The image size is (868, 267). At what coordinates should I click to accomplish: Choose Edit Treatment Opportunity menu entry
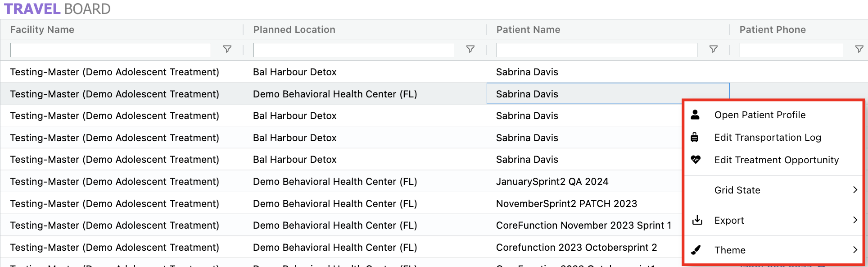click(x=777, y=160)
